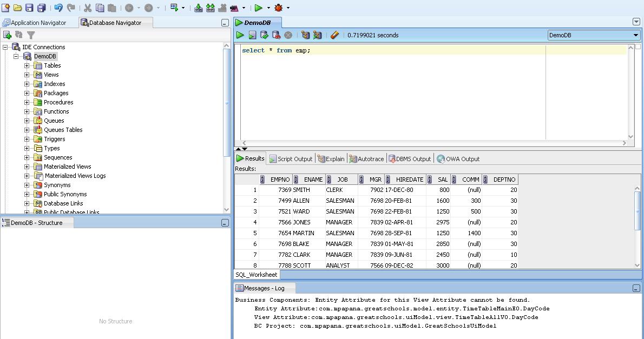Click the green Run icon in main toolbar
The height and width of the screenshot is (339, 644).
(258, 8)
